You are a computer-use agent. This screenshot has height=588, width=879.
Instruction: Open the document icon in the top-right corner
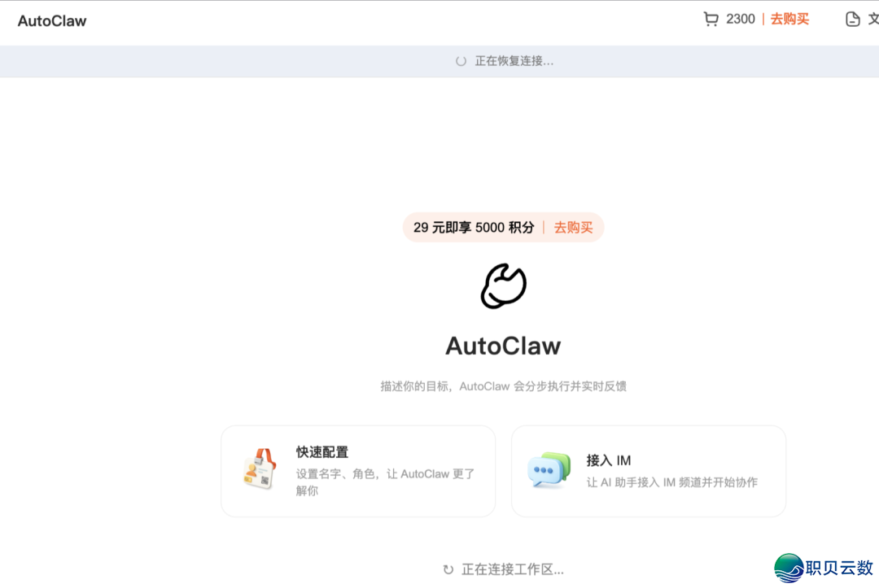851,18
